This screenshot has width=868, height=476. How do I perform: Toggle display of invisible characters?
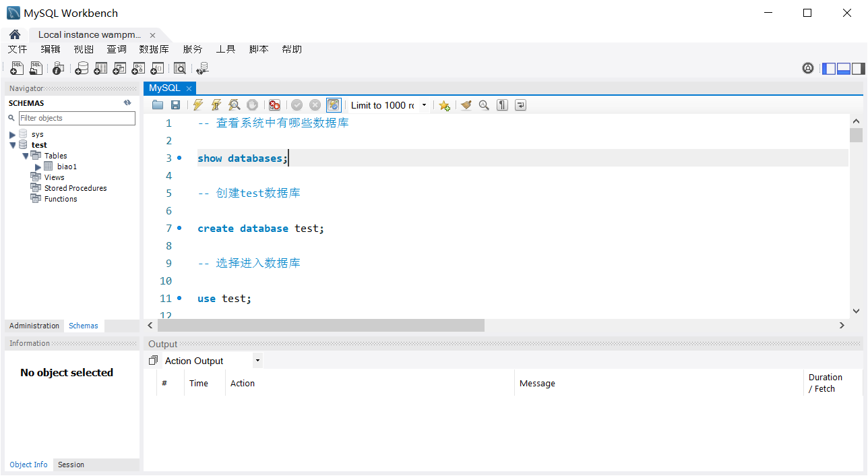click(x=502, y=105)
